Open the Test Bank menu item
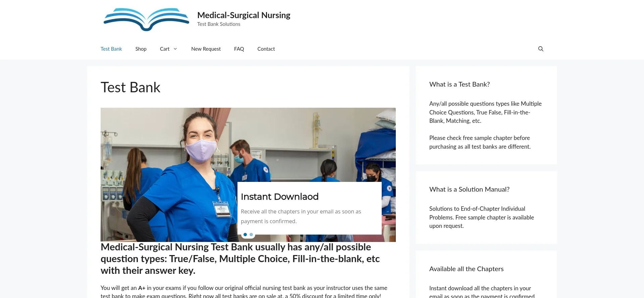Image resolution: width=644 pixels, height=298 pixels. [x=111, y=49]
